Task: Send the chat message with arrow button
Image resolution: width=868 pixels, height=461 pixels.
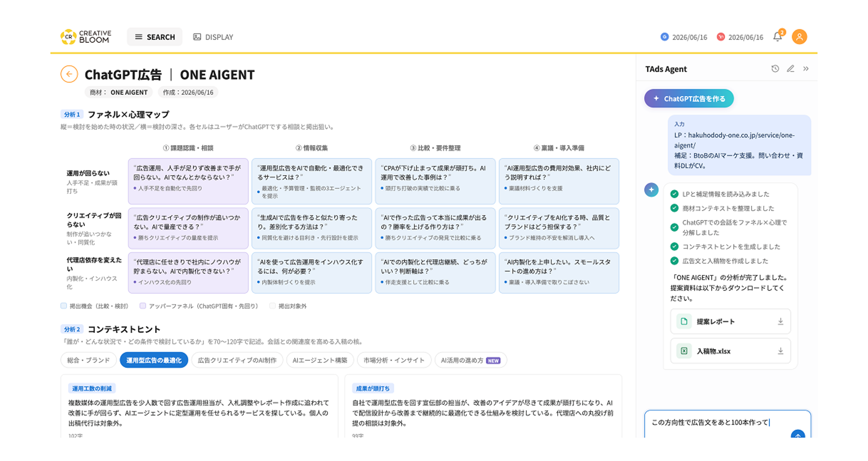Action: tap(798, 434)
